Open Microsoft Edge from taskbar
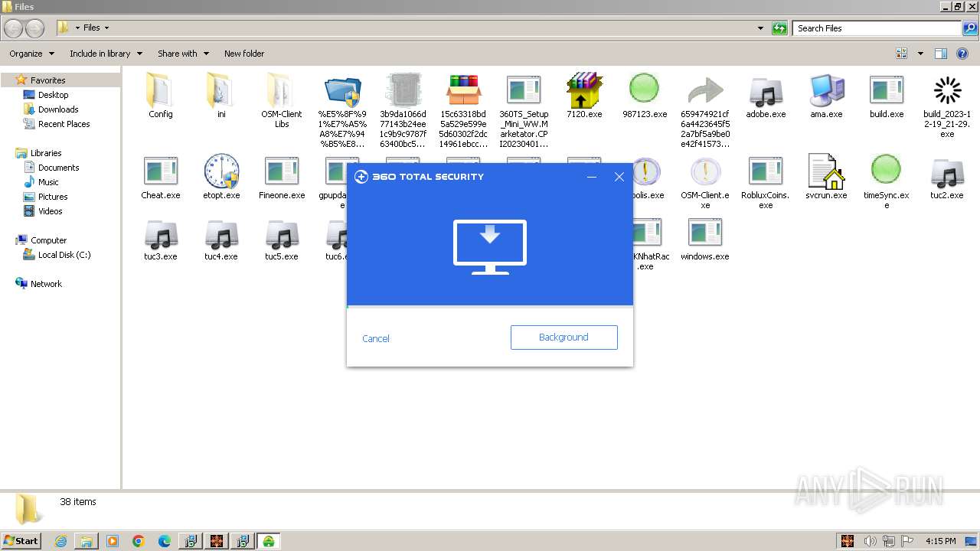The height and width of the screenshot is (551, 980). click(165, 541)
